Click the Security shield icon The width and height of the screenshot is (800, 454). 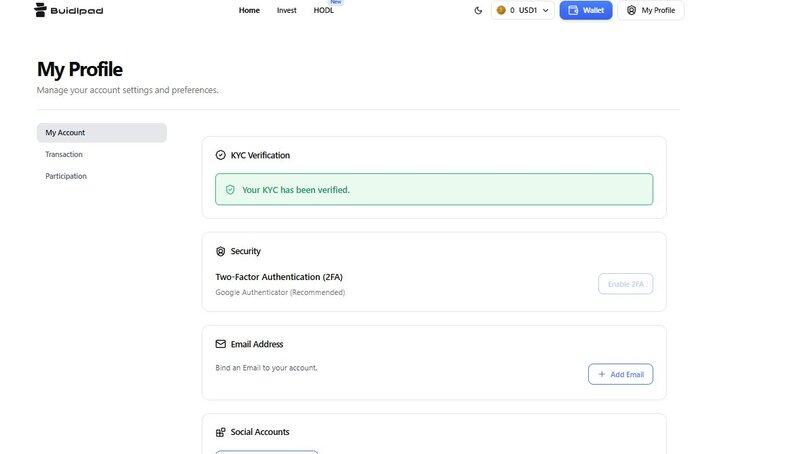click(221, 251)
